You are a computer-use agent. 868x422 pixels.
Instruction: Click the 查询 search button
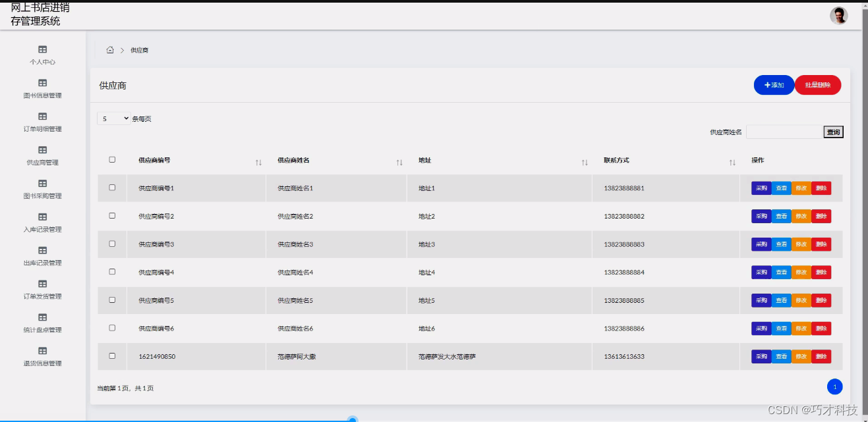[x=832, y=132]
